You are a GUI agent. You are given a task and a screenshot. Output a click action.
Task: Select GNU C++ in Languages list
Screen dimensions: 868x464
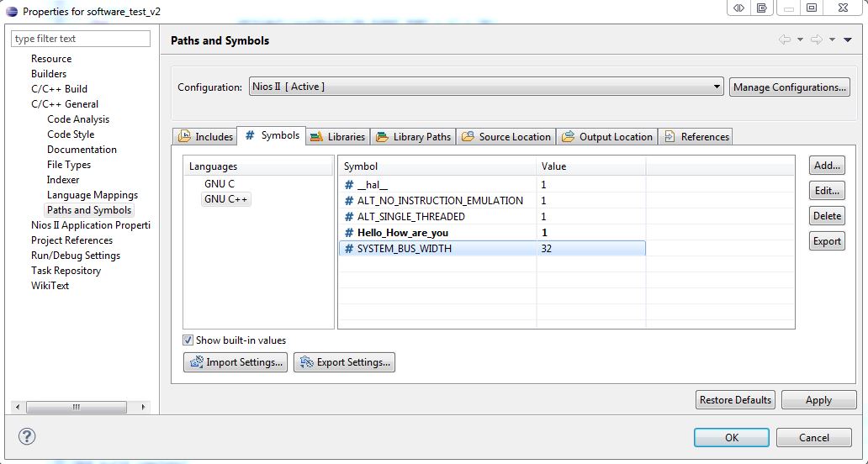point(226,199)
